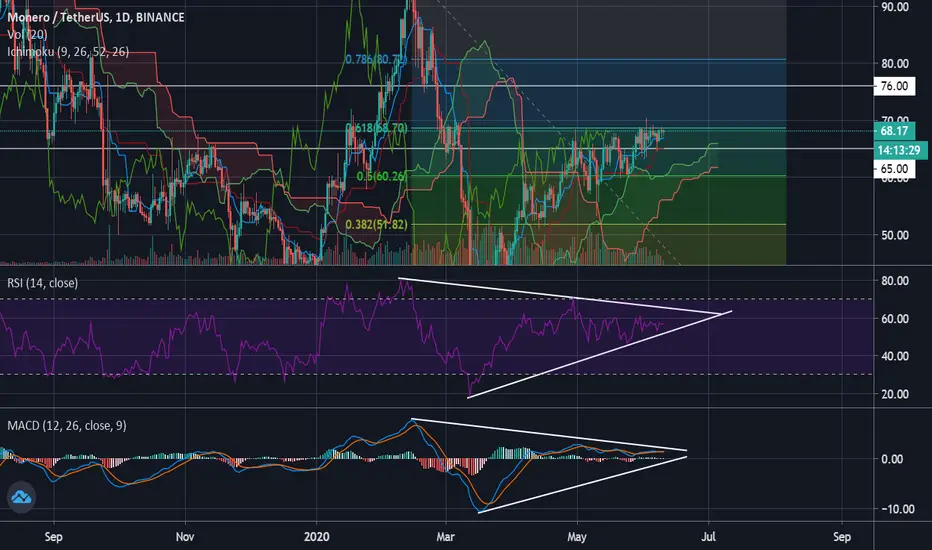This screenshot has height=550, width=932.
Task: Click the TradingView cloud logo icon
Action: click(x=21, y=496)
